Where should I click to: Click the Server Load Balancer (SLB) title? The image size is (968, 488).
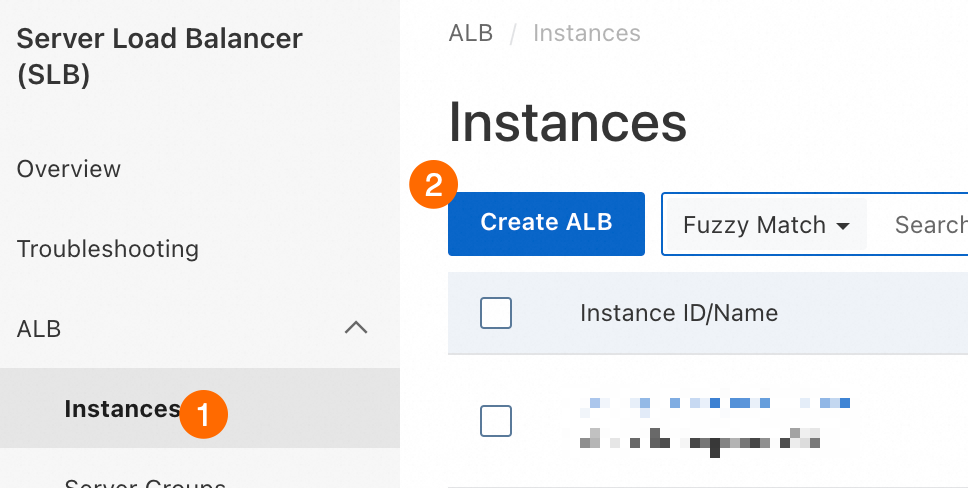coord(159,57)
